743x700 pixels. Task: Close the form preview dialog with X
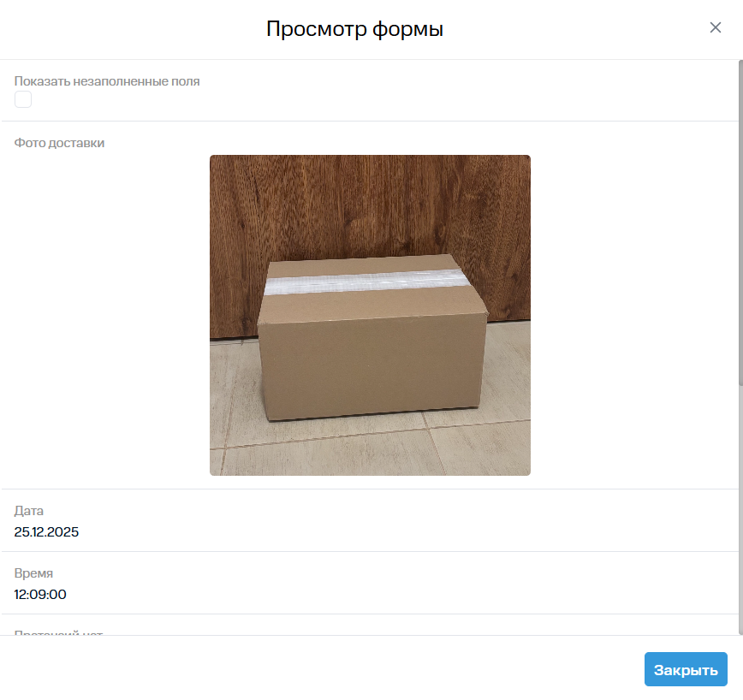[x=715, y=27]
